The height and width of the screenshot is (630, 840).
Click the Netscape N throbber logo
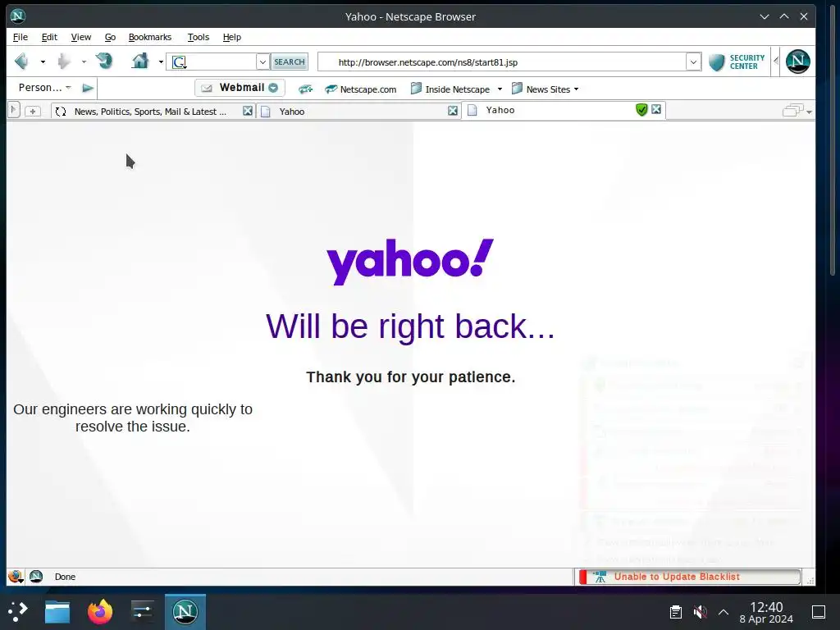click(797, 61)
